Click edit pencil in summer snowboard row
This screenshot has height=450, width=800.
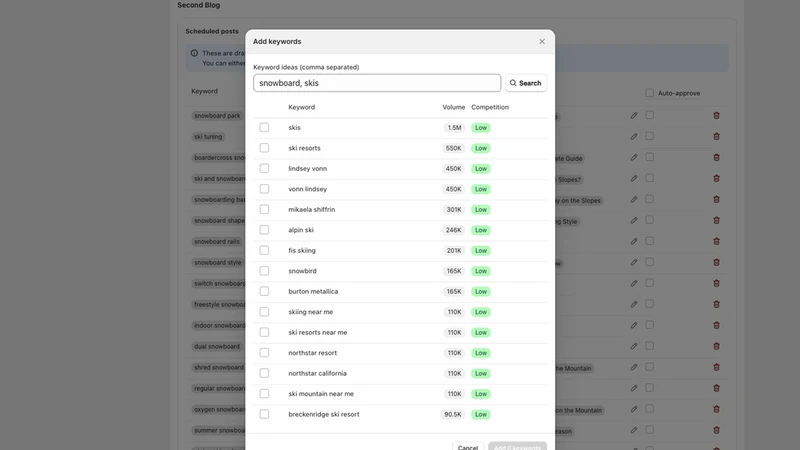click(x=634, y=430)
